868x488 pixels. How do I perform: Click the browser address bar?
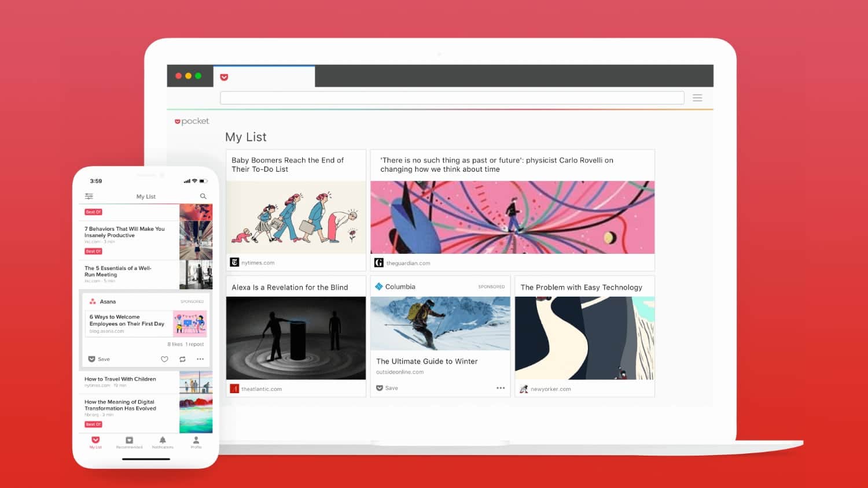452,98
